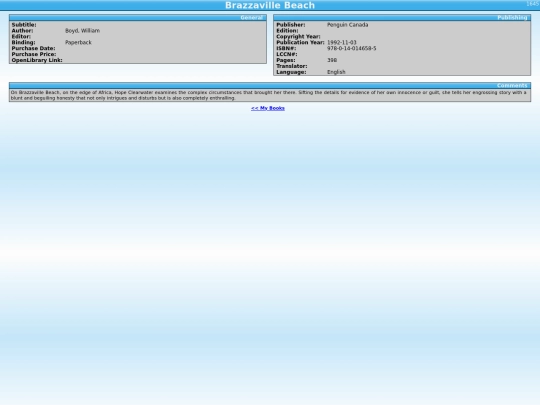
Task: Select the page count value next to Pages
Action: [332, 60]
